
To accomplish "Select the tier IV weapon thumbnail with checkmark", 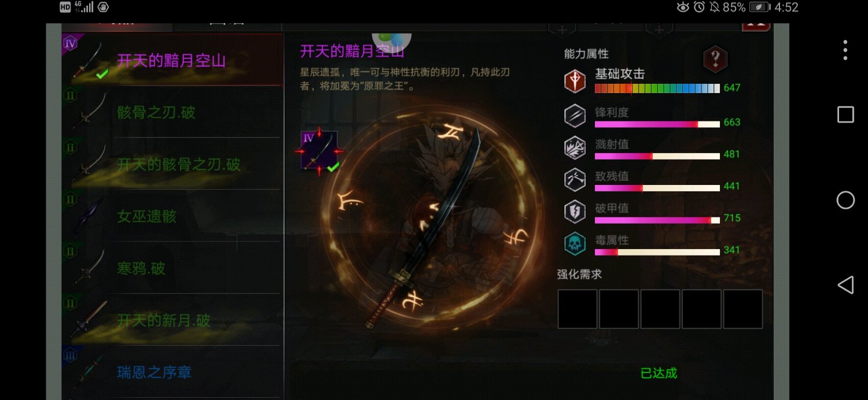I will tap(319, 150).
